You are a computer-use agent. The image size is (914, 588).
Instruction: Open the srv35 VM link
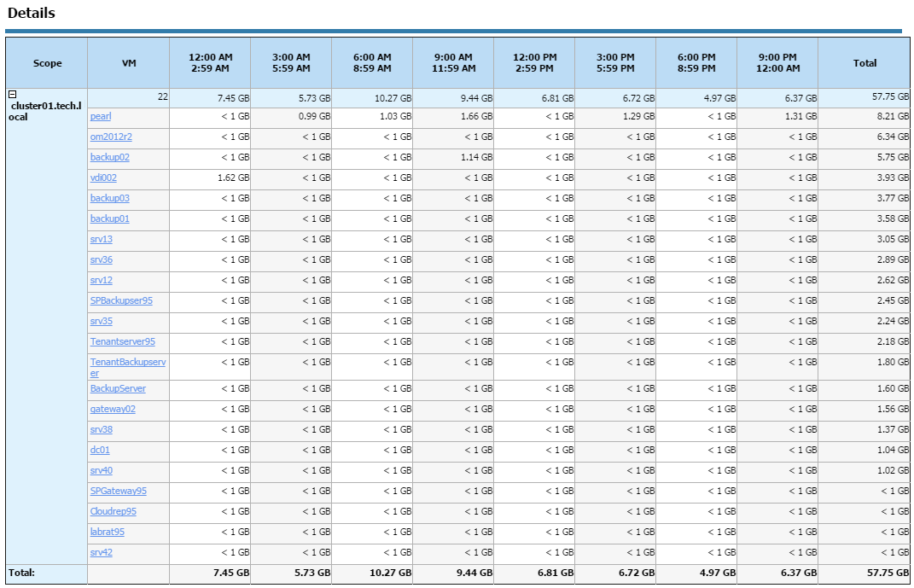coord(102,321)
